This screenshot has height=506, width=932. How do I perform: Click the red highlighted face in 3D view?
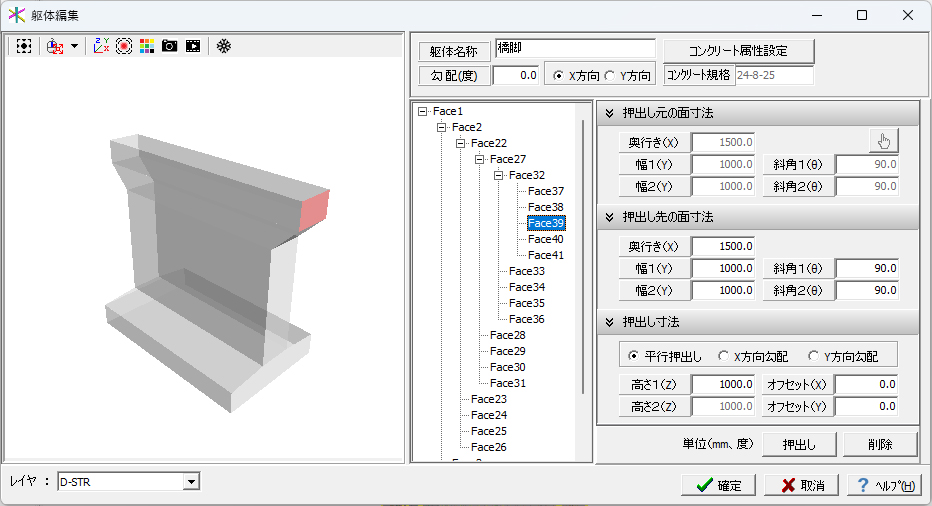pos(314,211)
